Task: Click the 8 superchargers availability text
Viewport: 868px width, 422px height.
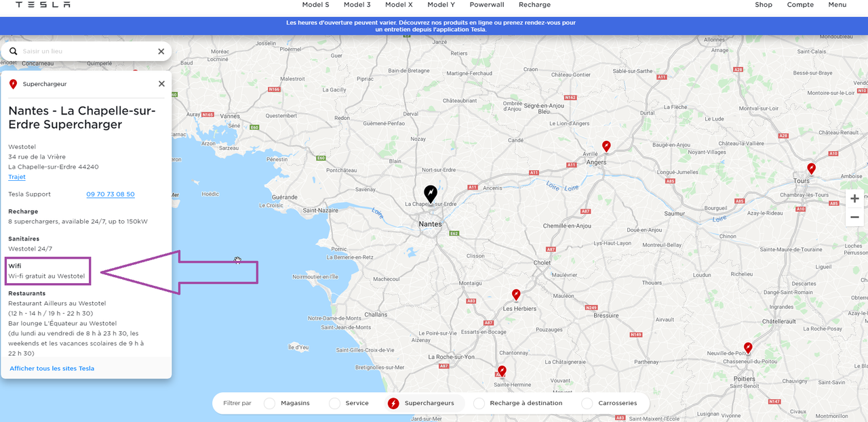Action: point(78,221)
